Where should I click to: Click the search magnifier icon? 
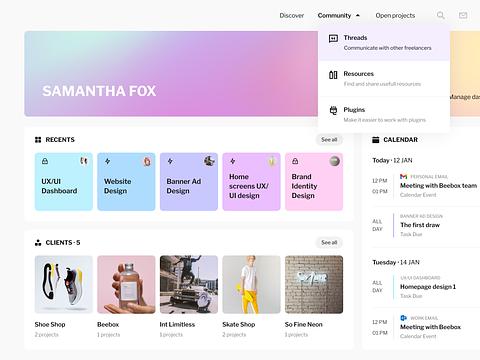(x=440, y=15)
